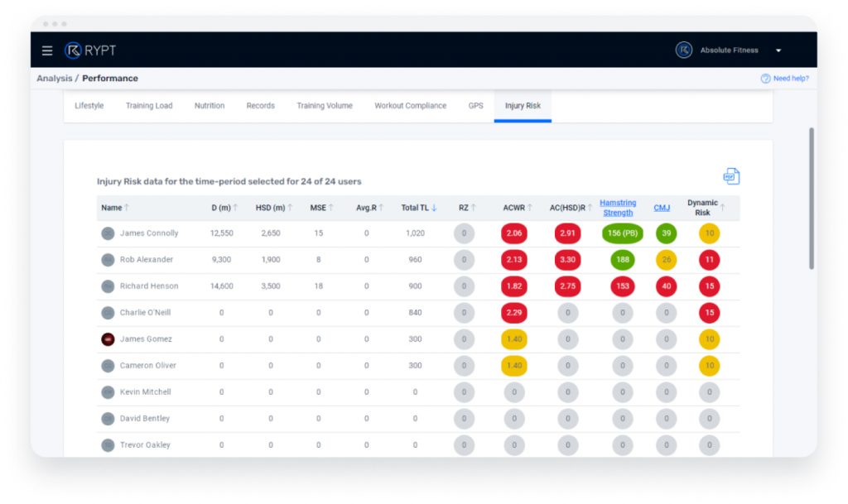
Task: Sort by MSE column arrow
Action: click(331, 208)
